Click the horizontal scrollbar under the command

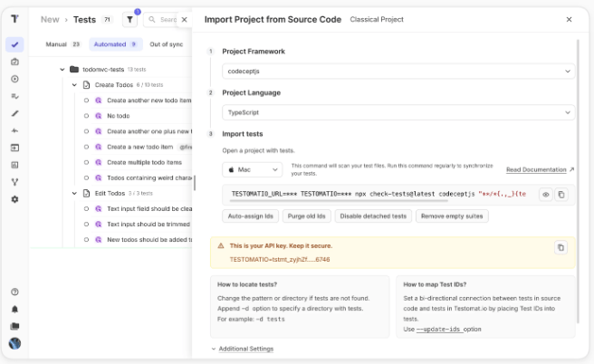[x=340, y=200]
